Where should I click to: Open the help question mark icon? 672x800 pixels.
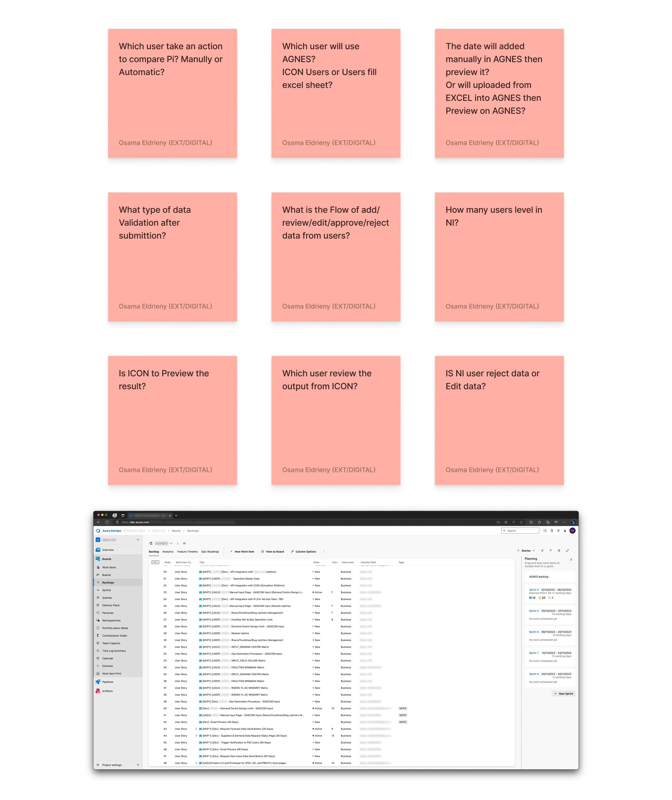(559, 531)
